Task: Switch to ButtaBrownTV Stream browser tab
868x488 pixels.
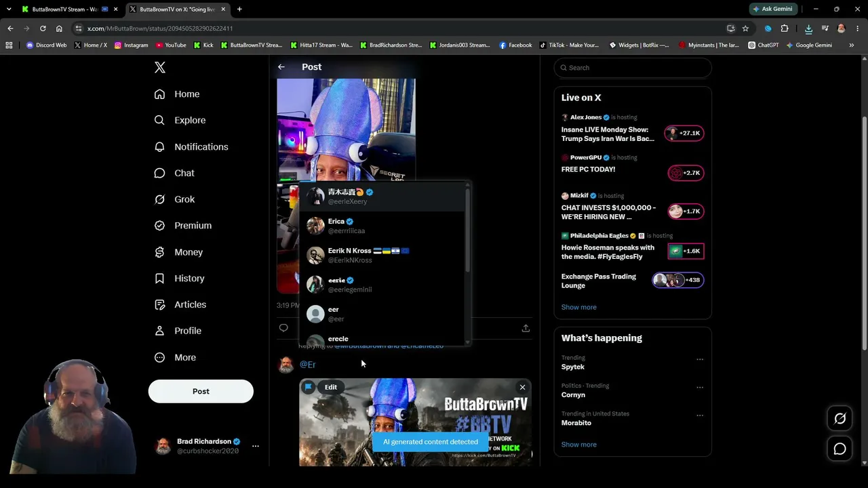Action: point(66,9)
